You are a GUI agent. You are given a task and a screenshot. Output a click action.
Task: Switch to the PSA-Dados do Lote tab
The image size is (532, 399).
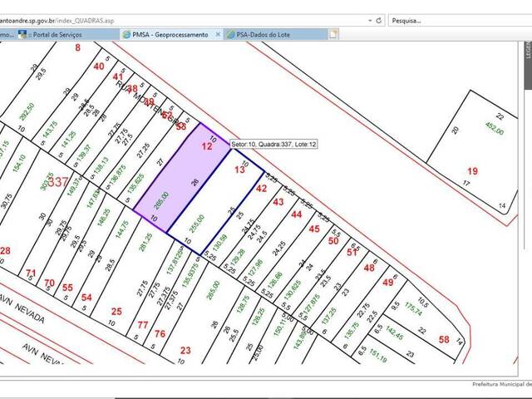[270, 35]
